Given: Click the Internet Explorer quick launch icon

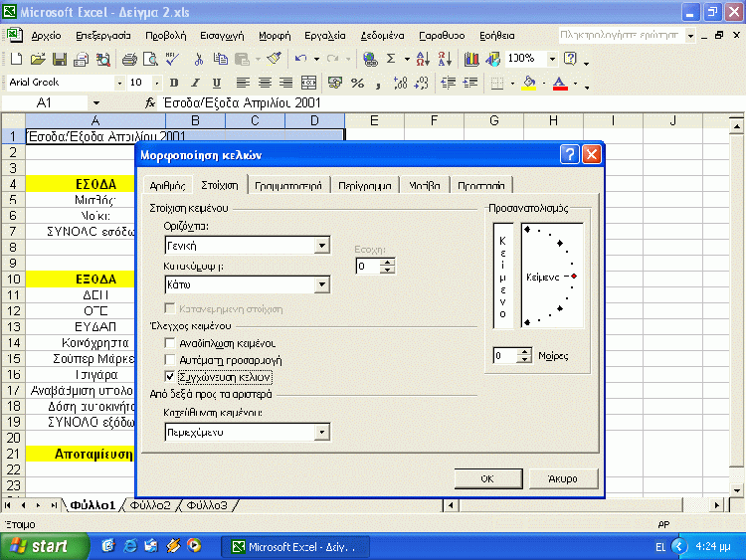Looking at the screenshot, I should 129,546.
